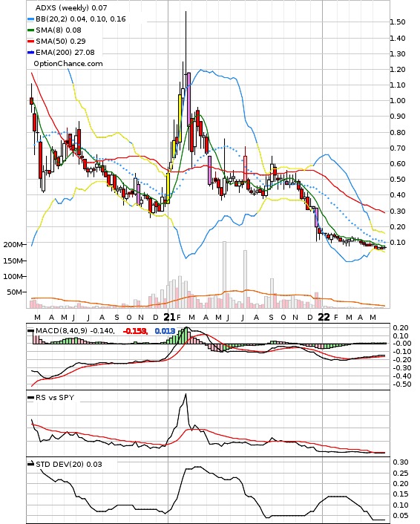The image size is (420, 524).
Task: Click the ADXS (weekly) chart title
Action: click(71, 7)
